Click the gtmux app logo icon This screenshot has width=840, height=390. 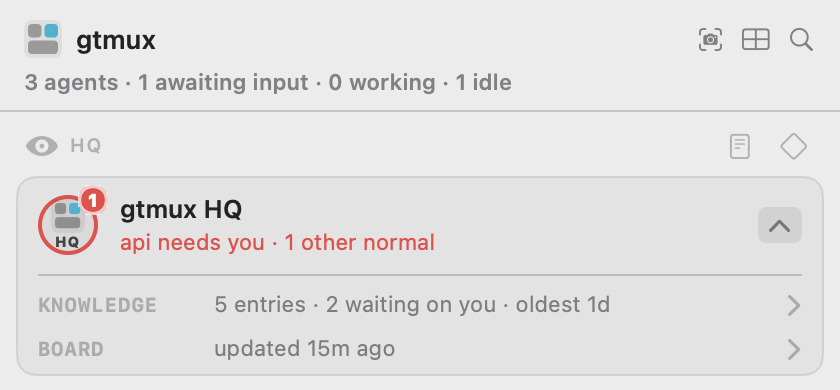click(43, 39)
